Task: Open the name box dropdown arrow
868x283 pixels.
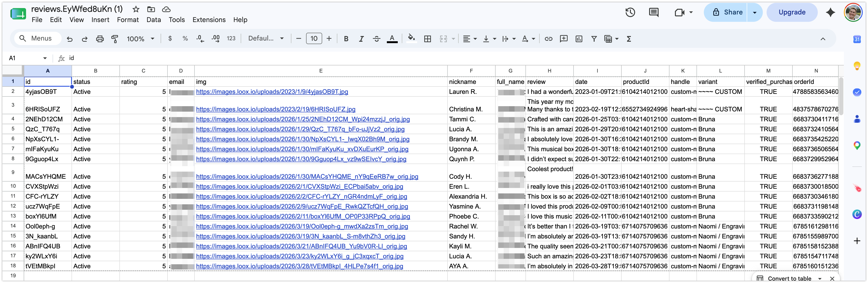Action: point(45,58)
